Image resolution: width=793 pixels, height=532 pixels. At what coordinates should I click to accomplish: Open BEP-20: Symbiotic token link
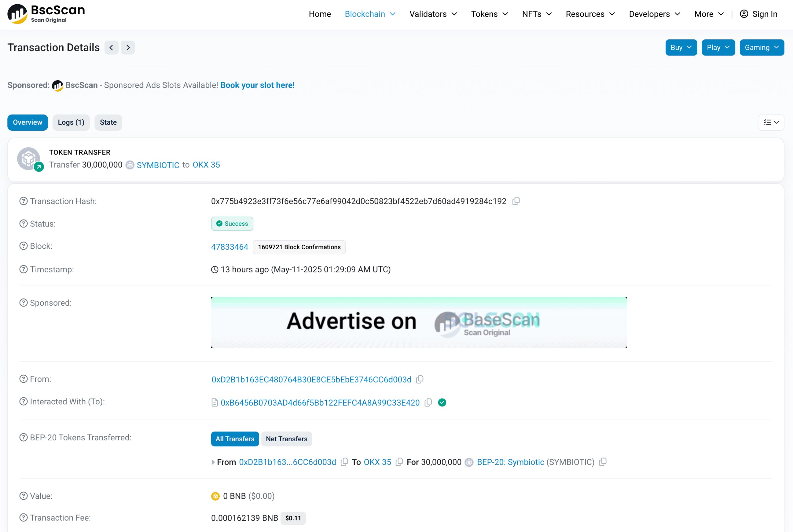tap(510, 462)
